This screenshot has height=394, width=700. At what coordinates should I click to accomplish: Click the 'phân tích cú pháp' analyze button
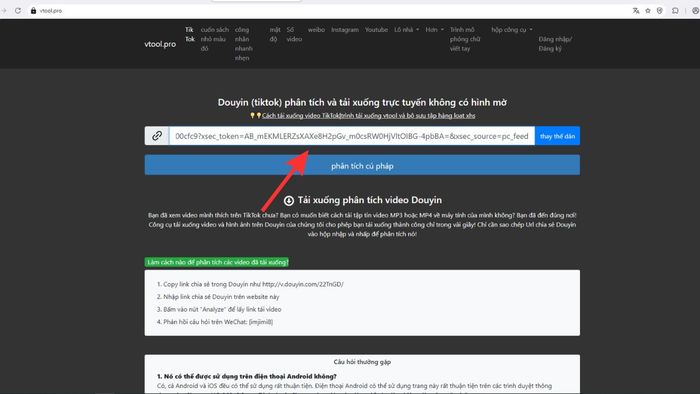click(x=362, y=166)
